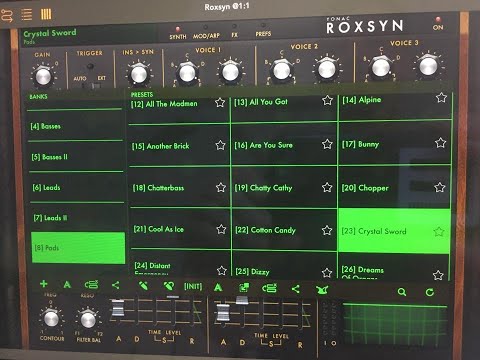Viewport: 480px width, 360px height.
Task: Favorite the Are You Sure preset star
Action: pyautogui.click(x=327, y=144)
